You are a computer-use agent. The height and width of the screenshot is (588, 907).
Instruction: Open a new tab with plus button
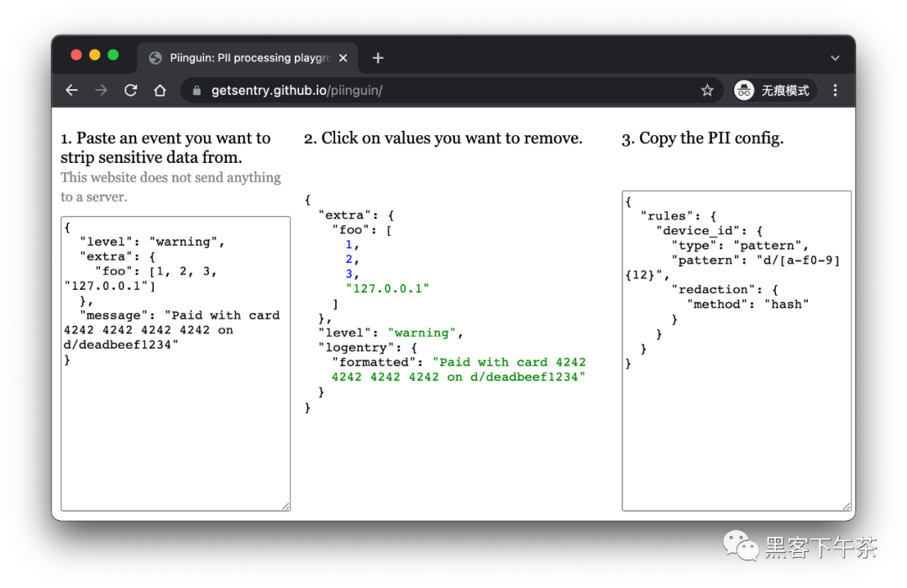(x=378, y=58)
